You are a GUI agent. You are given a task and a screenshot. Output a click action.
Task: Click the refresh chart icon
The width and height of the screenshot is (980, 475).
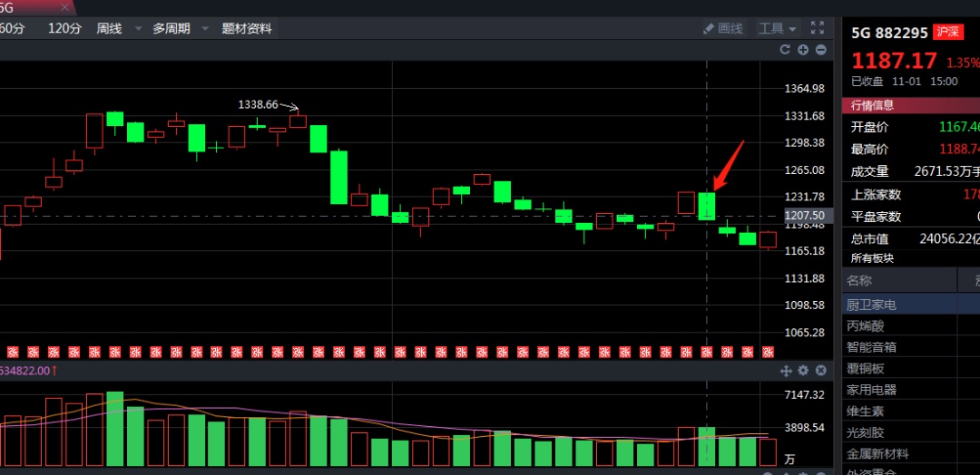click(x=786, y=50)
